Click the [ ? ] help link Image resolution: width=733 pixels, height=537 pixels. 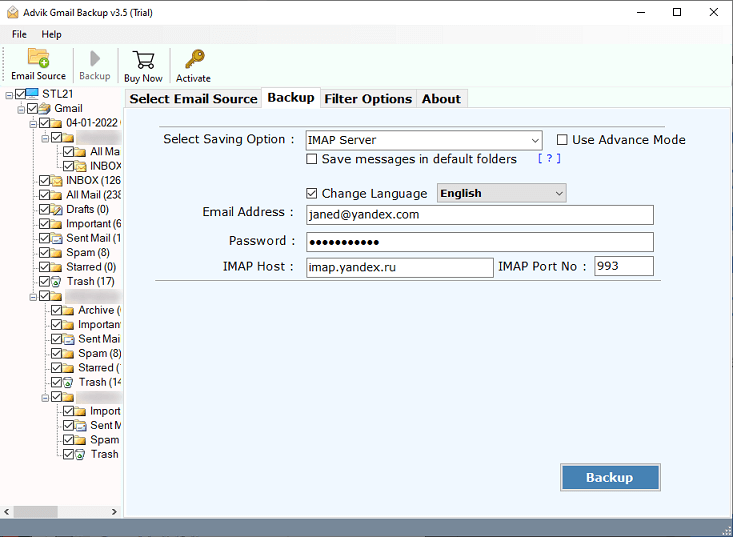[549, 158]
